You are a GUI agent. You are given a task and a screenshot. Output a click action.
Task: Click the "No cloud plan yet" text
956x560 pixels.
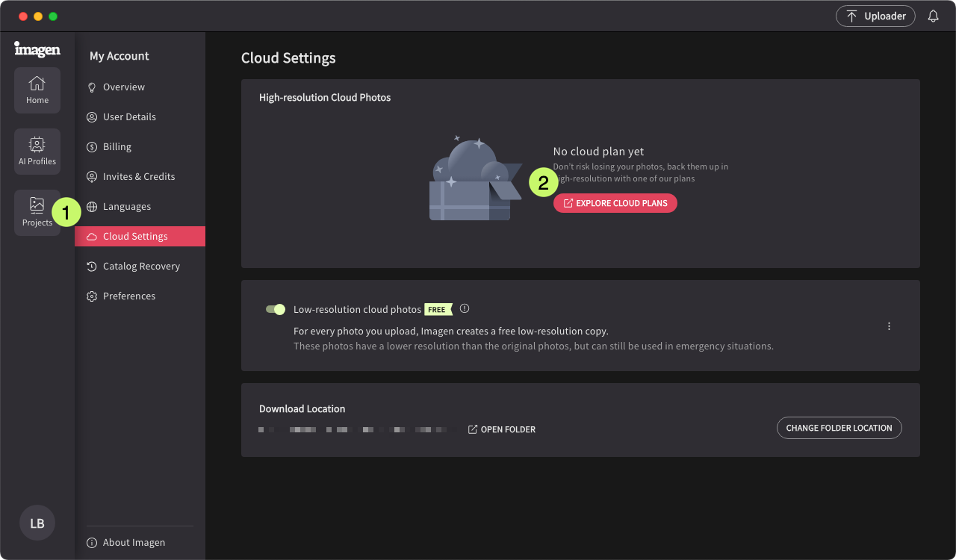(x=598, y=152)
